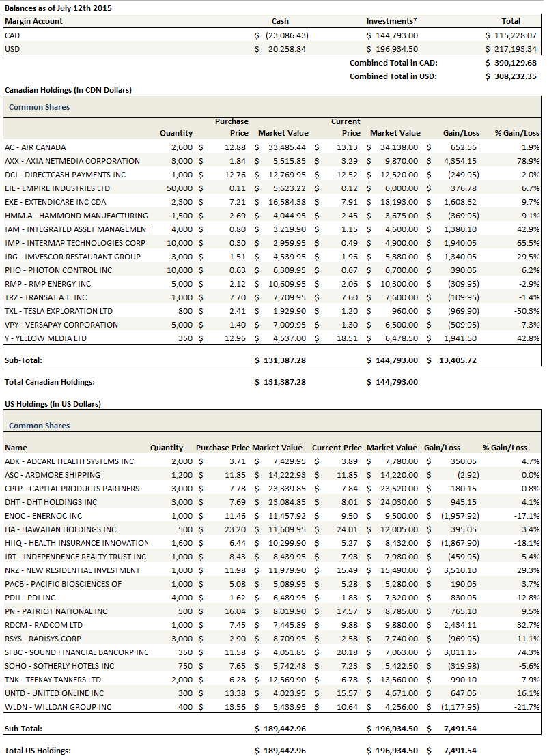547x756 pixels.
Task: Click the Combined Total in USD label
Action: 393,76
